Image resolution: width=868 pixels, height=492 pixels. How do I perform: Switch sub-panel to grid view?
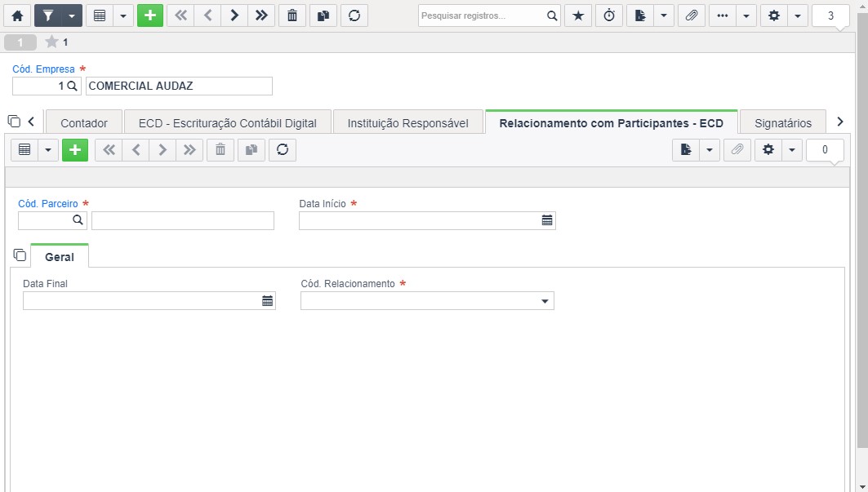(x=25, y=149)
